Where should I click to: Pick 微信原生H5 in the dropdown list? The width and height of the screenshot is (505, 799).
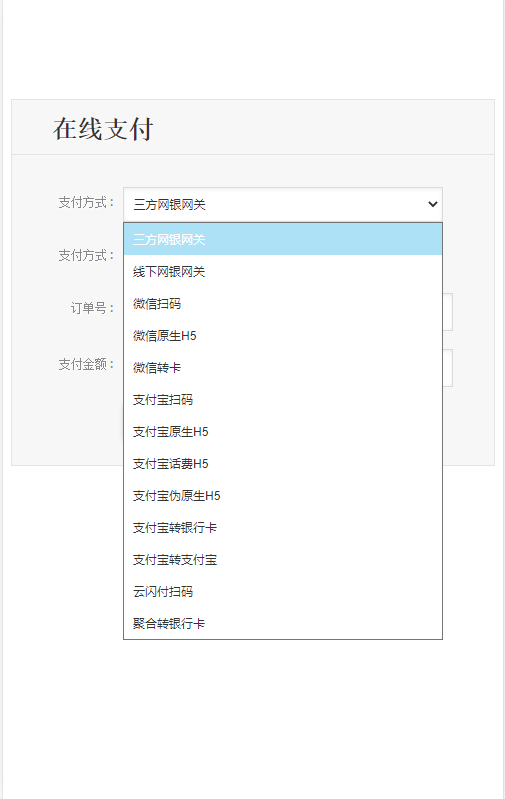[283, 335]
